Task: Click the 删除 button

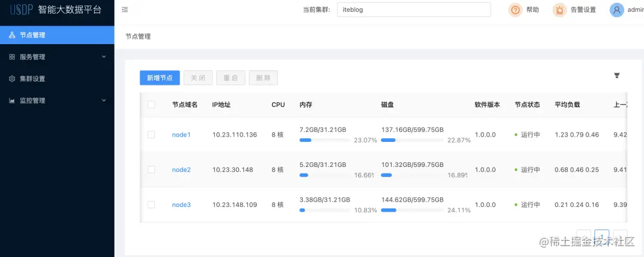Action: click(264, 78)
